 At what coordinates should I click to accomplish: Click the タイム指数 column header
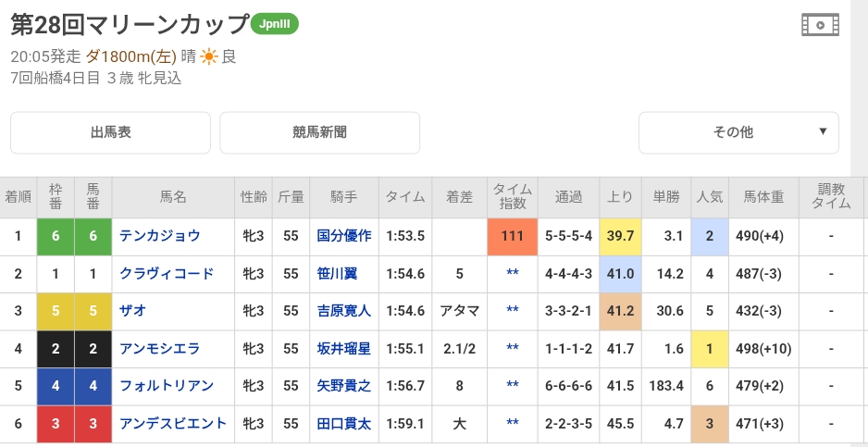tap(513, 197)
